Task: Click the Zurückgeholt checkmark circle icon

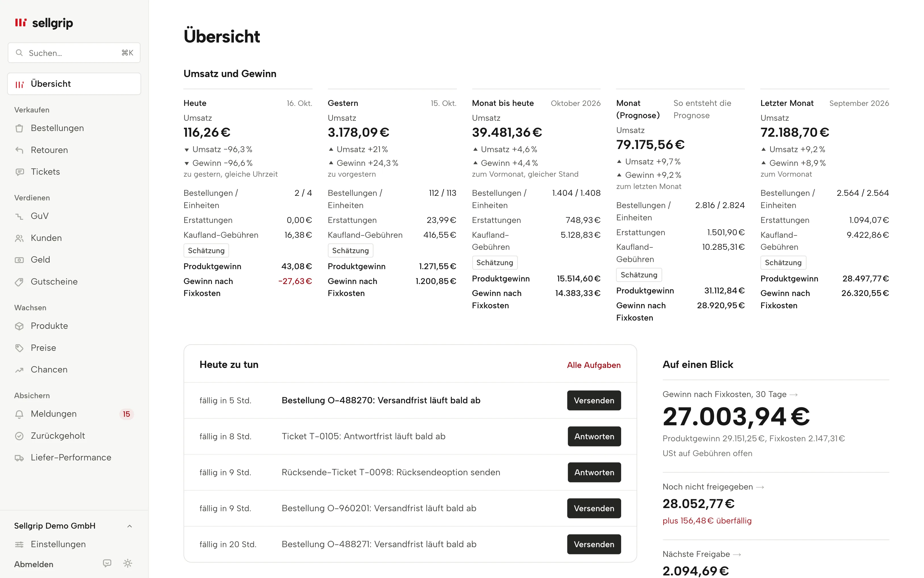Action: point(19,436)
